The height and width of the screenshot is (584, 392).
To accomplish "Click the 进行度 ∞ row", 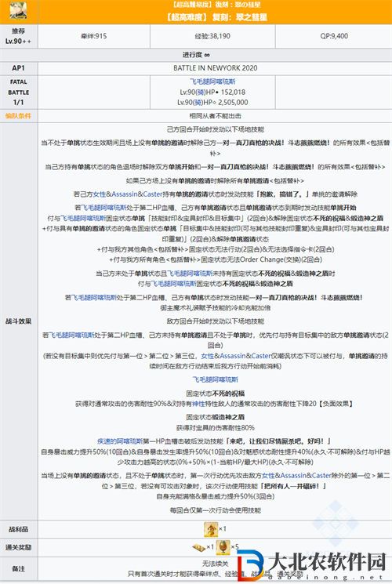I will click(196, 55).
